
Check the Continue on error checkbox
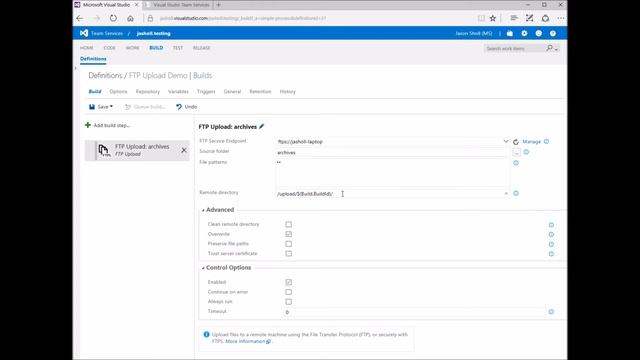coord(289,292)
